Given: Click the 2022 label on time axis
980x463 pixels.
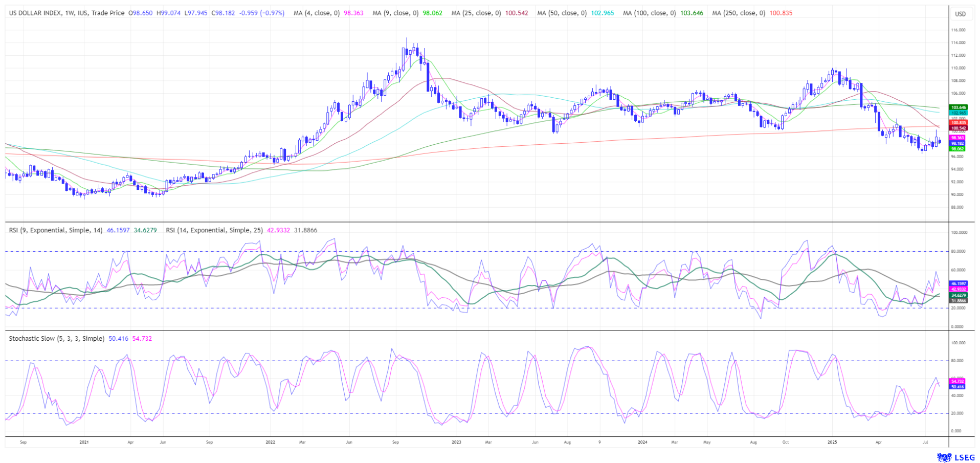Looking at the screenshot, I should pos(271,442).
